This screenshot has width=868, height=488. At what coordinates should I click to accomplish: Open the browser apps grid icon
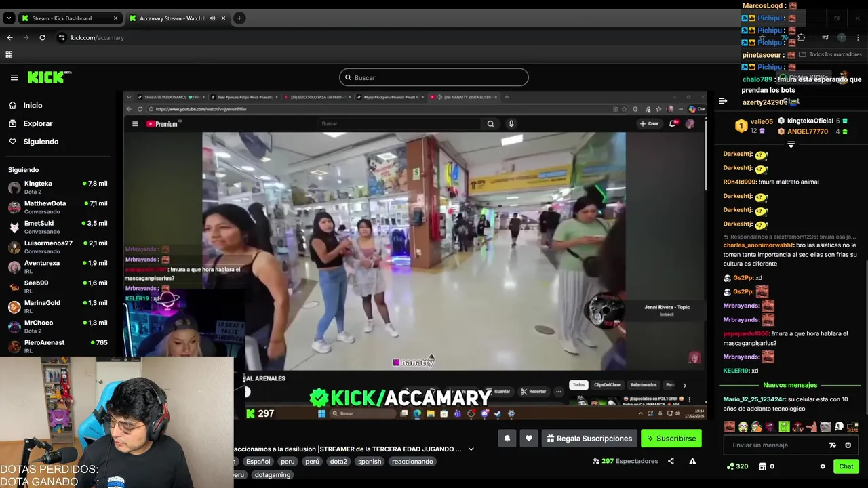[x=9, y=54]
